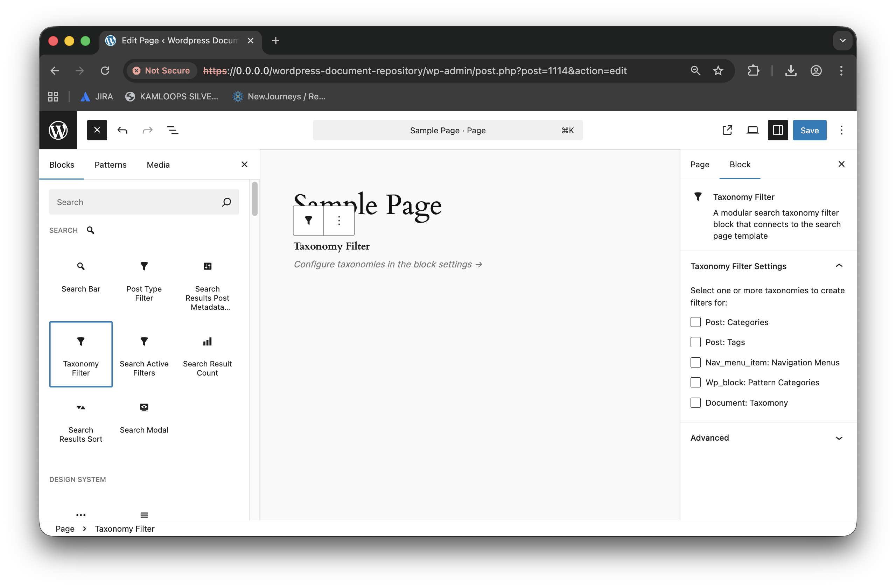Click the filter icon in block toolbar
The image size is (896, 588).
pos(308,220)
